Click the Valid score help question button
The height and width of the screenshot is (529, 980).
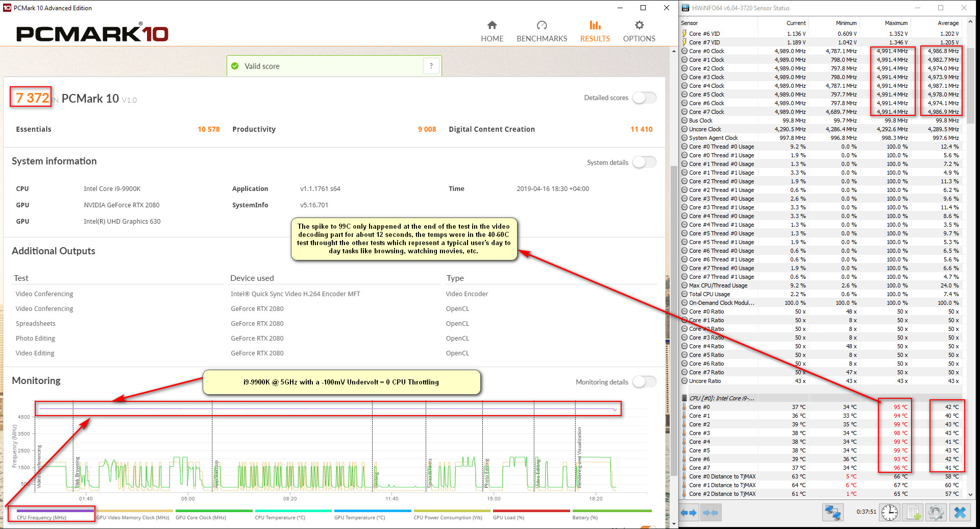(x=431, y=66)
